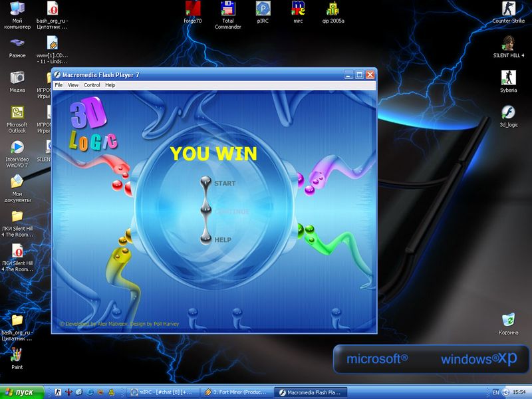The image size is (532, 399).
Task: Open the Help menu in Flash Player
Action: [x=110, y=85]
